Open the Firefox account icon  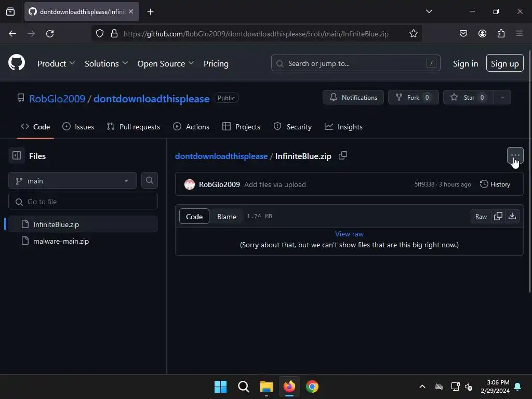point(482,33)
